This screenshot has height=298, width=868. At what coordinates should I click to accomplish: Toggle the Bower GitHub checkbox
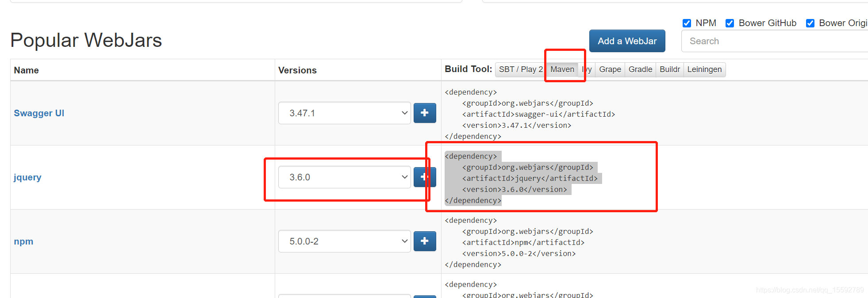pyautogui.click(x=730, y=23)
